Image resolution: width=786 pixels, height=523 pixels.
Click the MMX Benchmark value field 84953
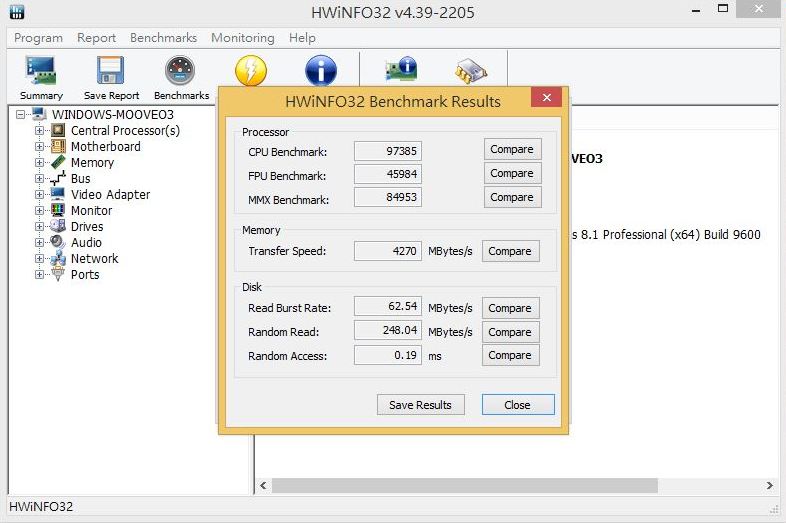pos(388,197)
